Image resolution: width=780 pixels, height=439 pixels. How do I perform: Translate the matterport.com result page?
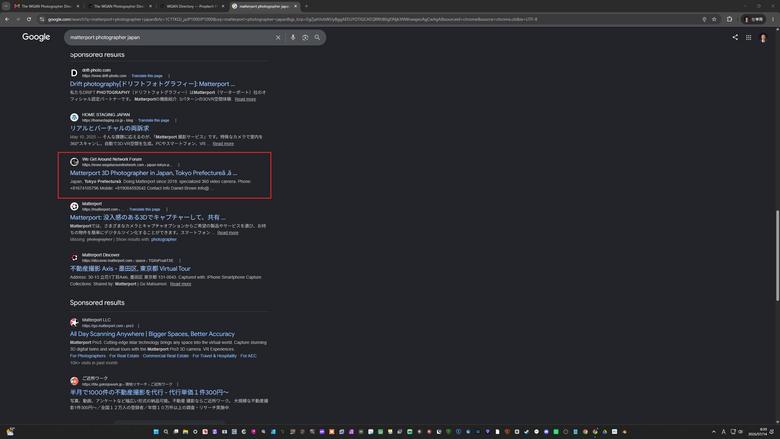coord(145,209)
